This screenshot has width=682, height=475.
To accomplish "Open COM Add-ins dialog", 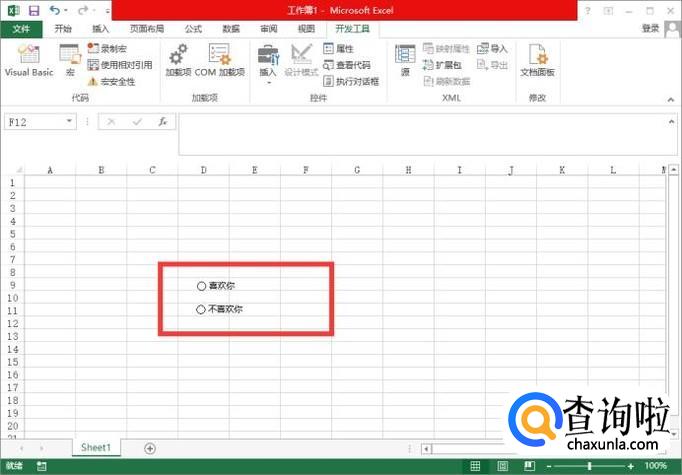I will (220, 60).
